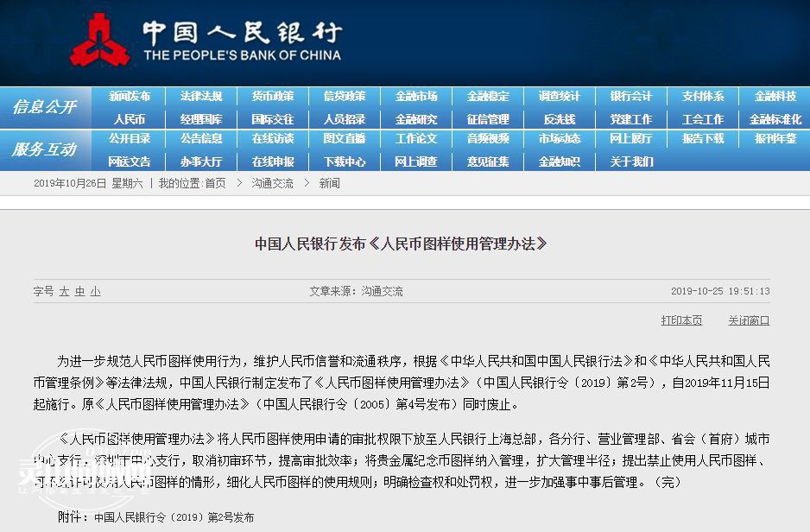This screenshot has width=810, height=532.
Task: Open the 反洗钱 page
Action: [x=560, y=119]
